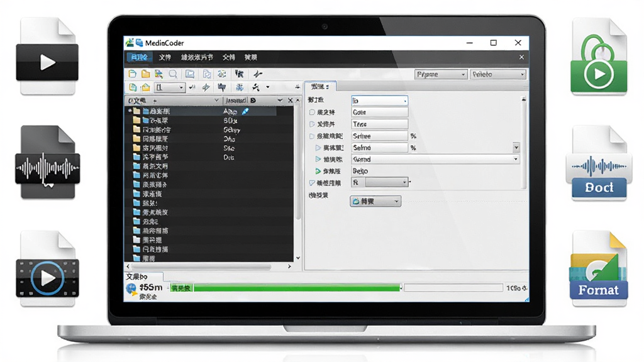The height and width of the screenshot is (362, 644).
Task: Click the blue grid icon in the second toolbar row
Action: coord(240,87)
